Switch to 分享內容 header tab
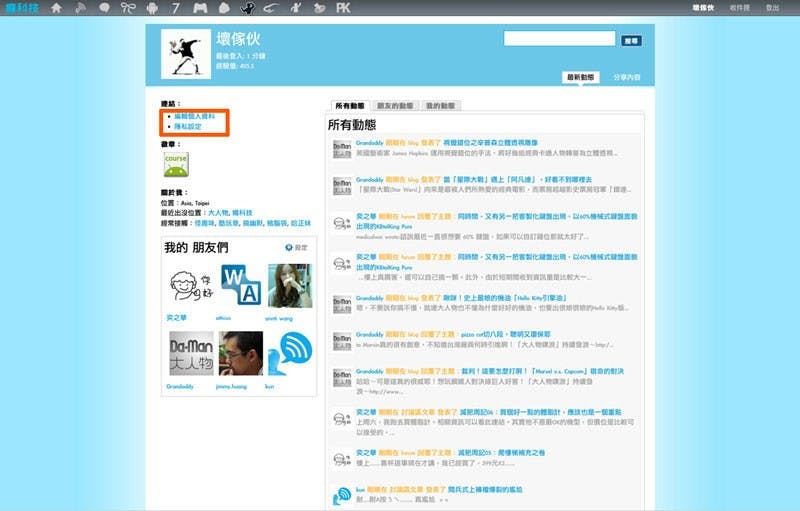 pos(627,77)
